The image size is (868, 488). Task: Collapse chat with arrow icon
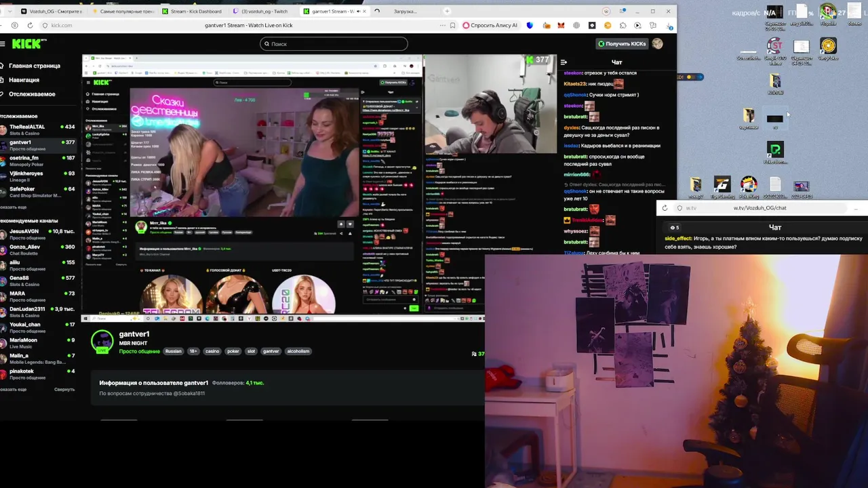[x=564, y=62]
